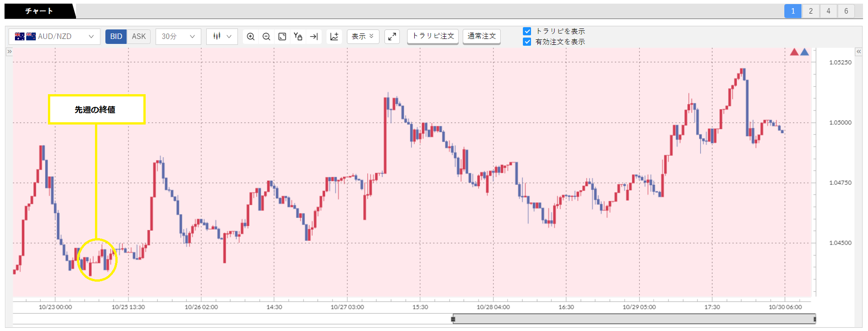Click the 1.05250 price label

[840, 62]
